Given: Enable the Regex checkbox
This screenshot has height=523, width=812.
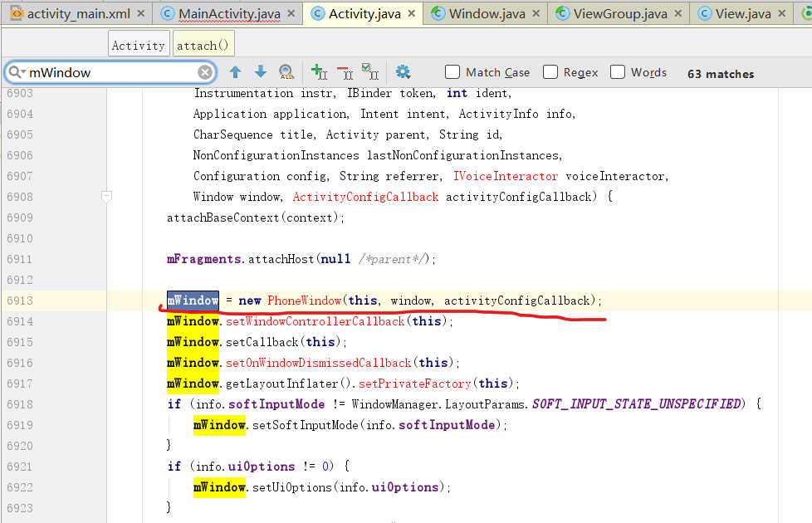Looking at the screenshot, I should (550, 72).
